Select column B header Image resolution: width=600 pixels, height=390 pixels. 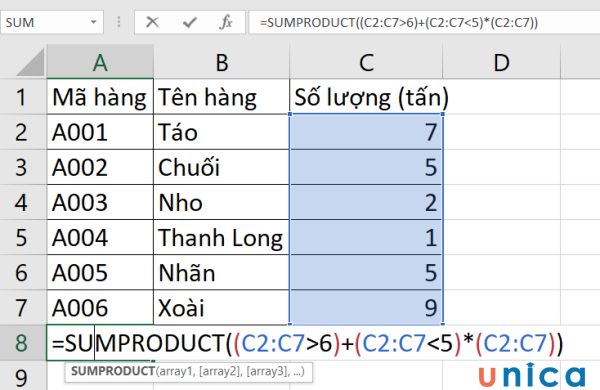222,62
